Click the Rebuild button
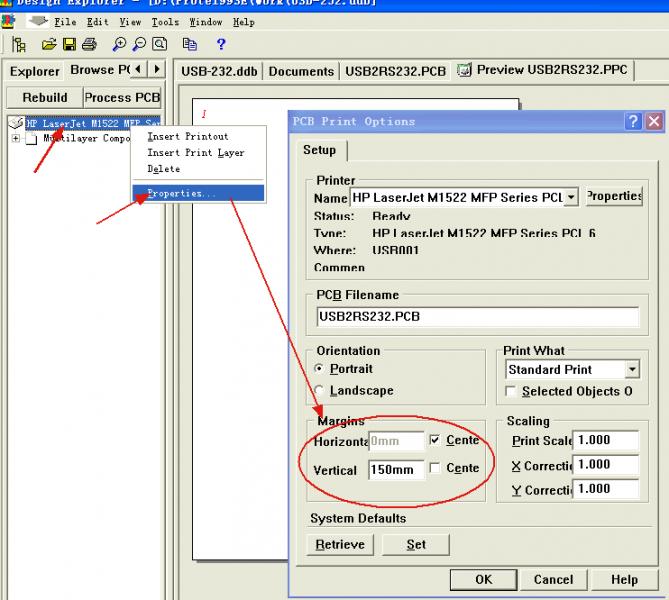This screenshot has height=600, width=669. pos(45,98)
